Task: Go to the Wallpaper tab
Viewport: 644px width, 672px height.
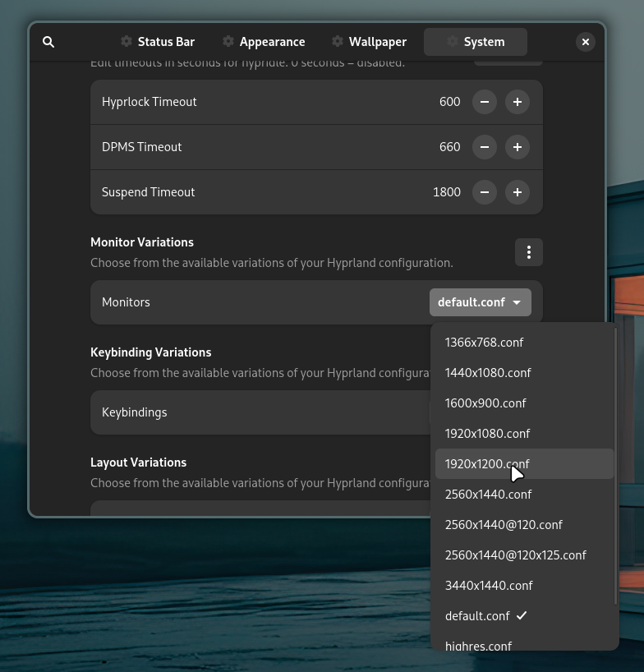Action: [369, 42]
